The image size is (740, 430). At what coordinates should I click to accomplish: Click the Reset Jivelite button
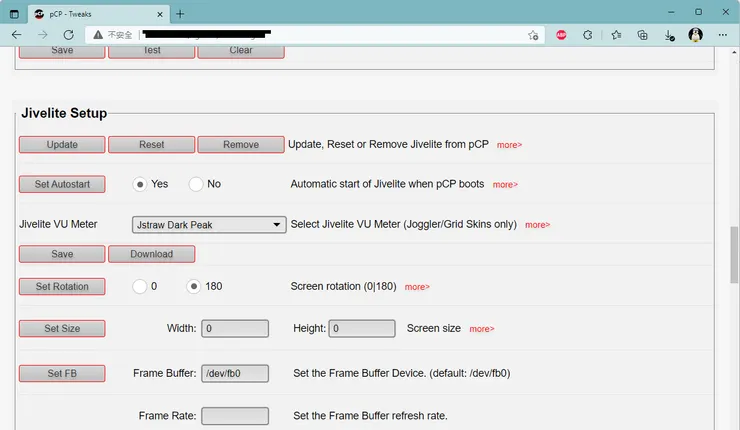coord(151,144)
